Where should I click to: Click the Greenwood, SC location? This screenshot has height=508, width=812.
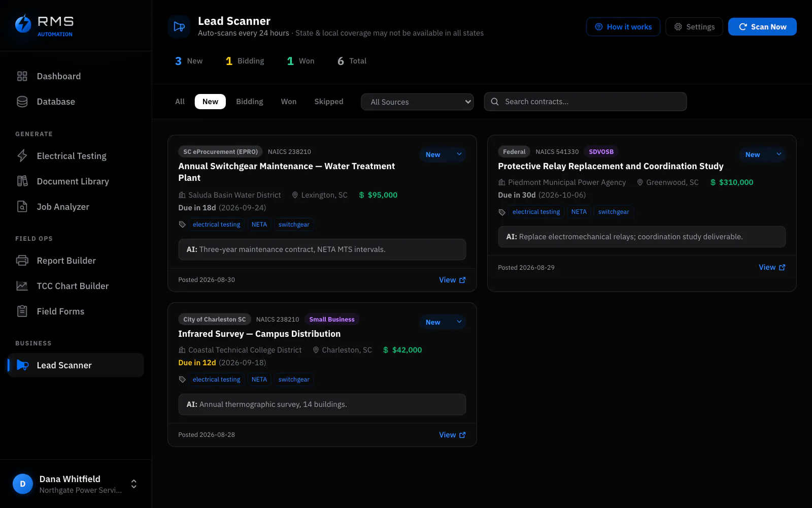click(668, 182)
